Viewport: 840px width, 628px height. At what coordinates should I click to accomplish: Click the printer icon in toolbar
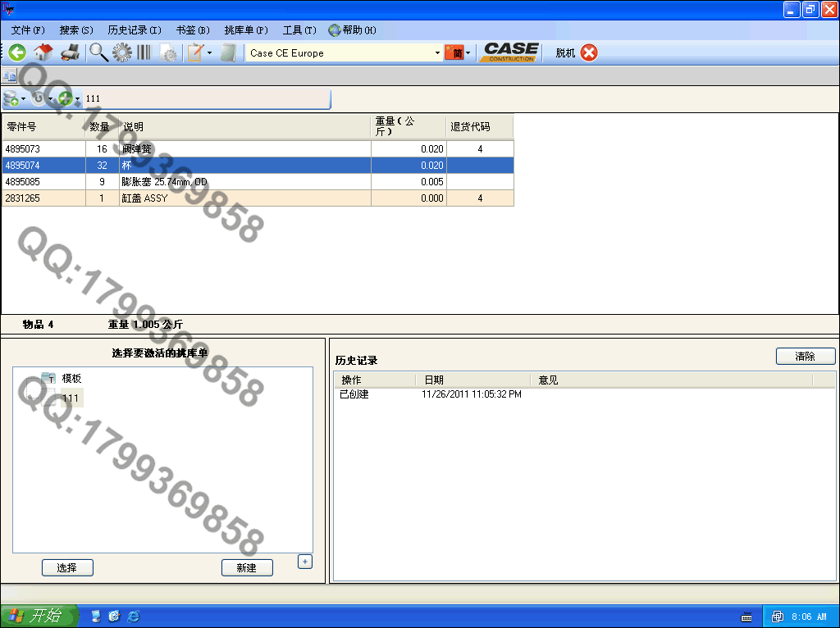[x=71, y=52]
